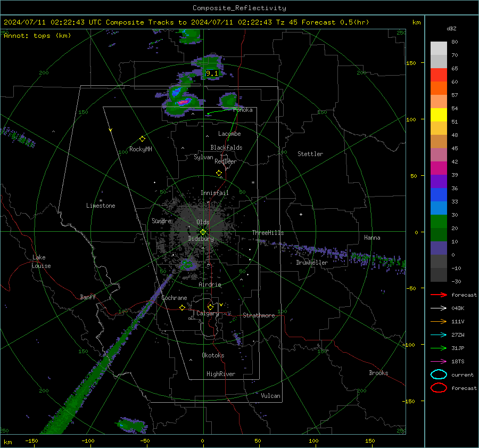This screenshot has height=448, width=479.
Task: Click the bright green 30-20 dBZ swatch
Action: (439, 222)
